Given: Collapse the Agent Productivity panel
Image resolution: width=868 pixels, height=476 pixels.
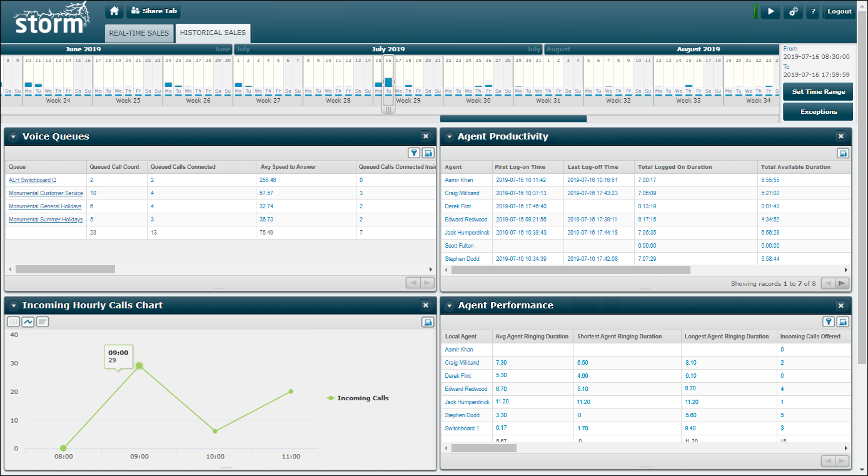Looking at the screenshot, I should 448,136.
